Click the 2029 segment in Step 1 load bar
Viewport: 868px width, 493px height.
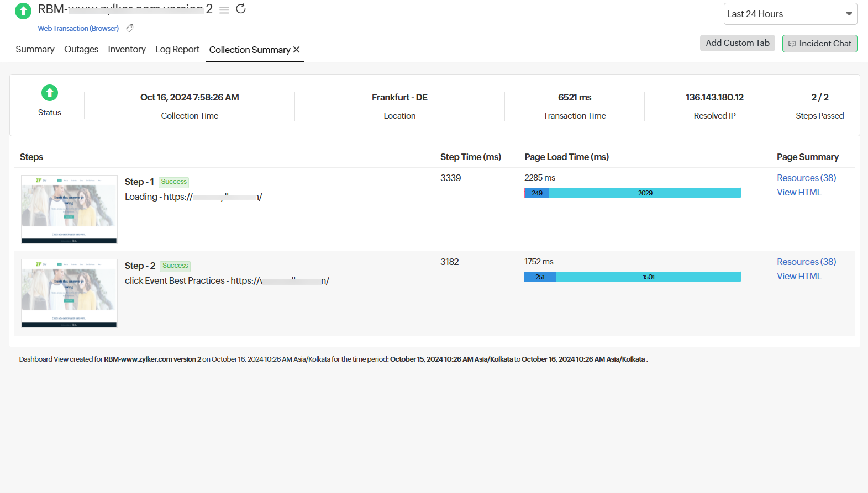[x=645, y=193]
